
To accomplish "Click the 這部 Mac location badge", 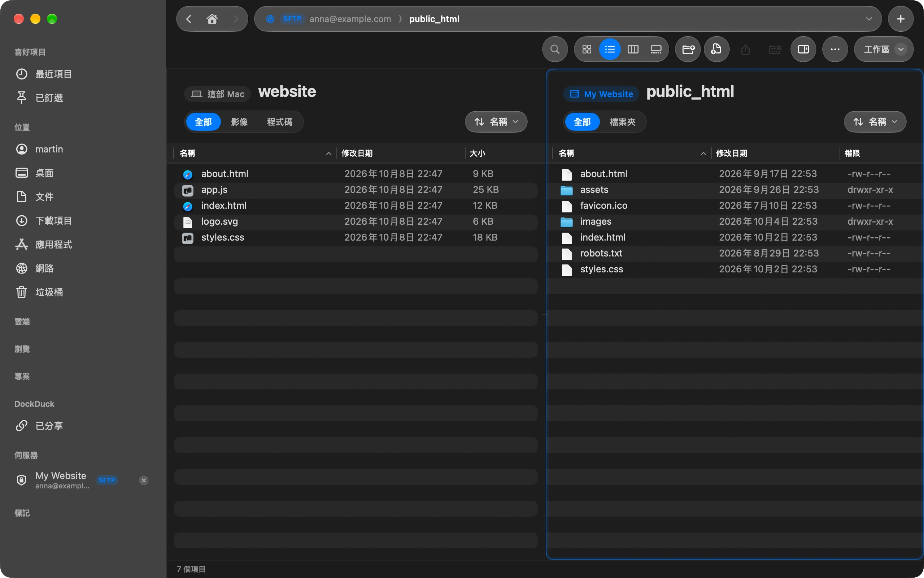I will [217, 94].
